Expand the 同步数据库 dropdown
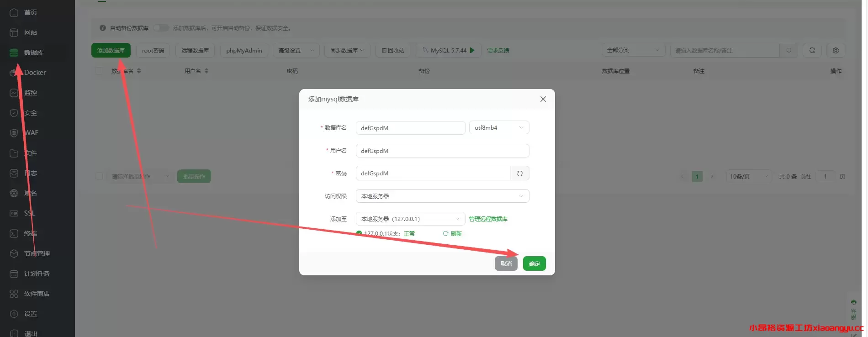The image size is (868, 337). coord(347,50)
